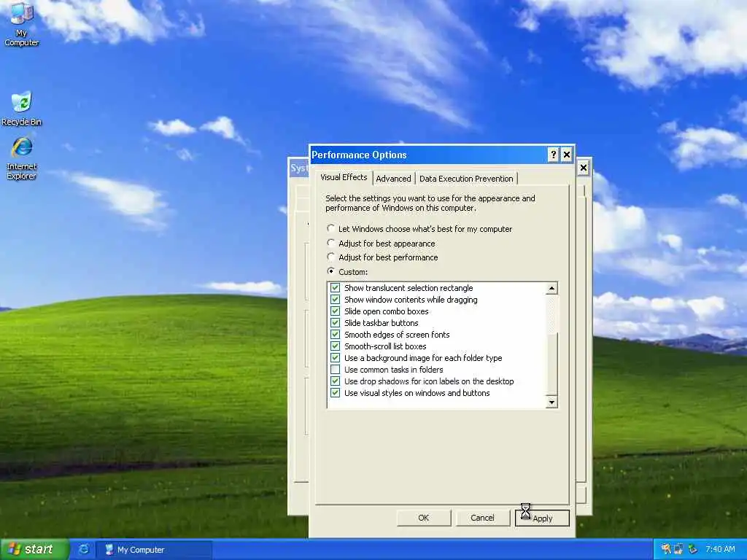Viewport: 747px width, 560px height.
Task: Switch to the Advanced tab
Action: coord(393,179)
